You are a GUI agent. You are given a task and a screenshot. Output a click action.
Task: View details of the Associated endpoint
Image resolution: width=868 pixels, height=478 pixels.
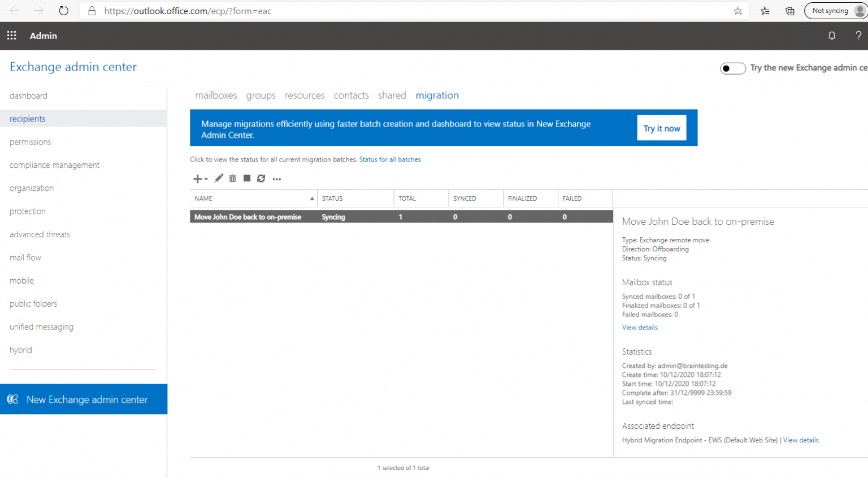801,440
